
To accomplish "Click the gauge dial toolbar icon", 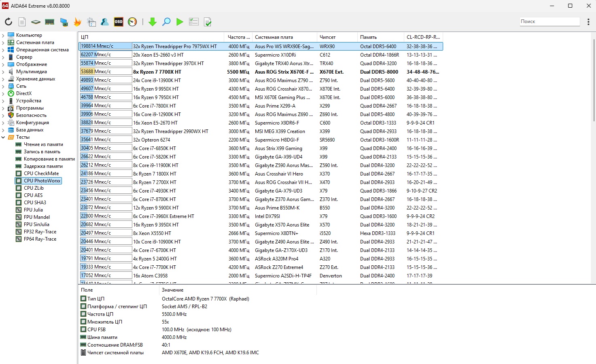I will click(x=132, y=22).
